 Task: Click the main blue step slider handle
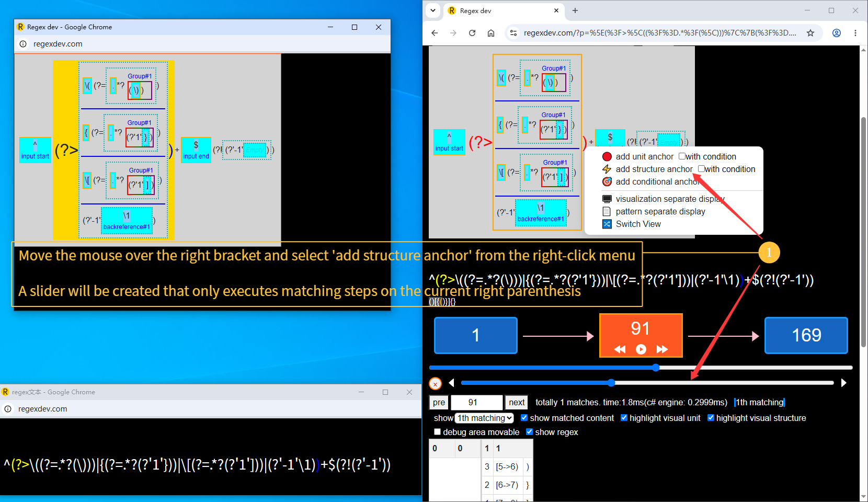pos(656,368)
